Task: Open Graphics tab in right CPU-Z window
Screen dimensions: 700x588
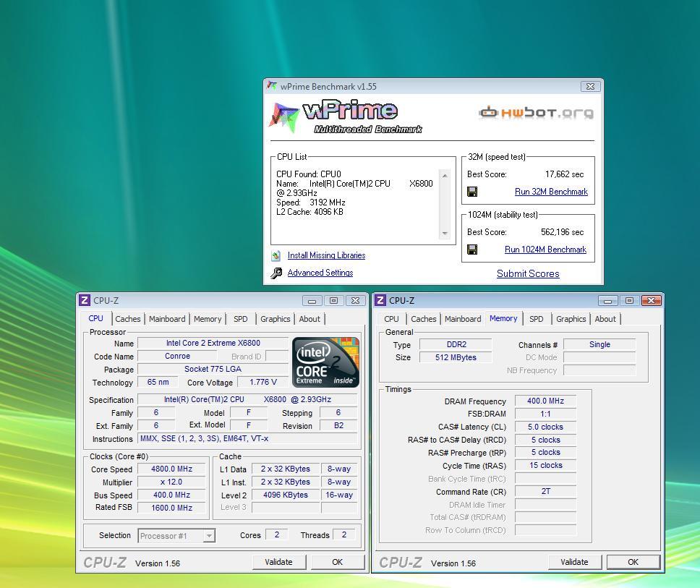Action: (x=571, y=319)
